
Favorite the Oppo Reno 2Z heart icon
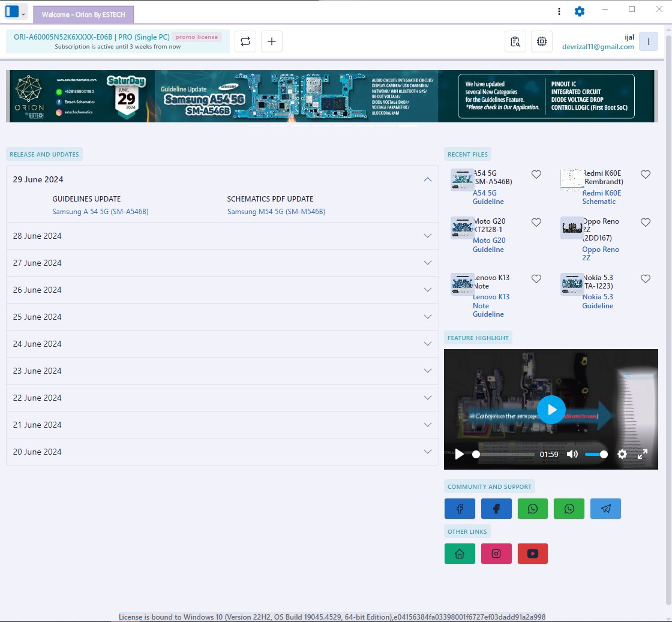(x=646, y=223)
